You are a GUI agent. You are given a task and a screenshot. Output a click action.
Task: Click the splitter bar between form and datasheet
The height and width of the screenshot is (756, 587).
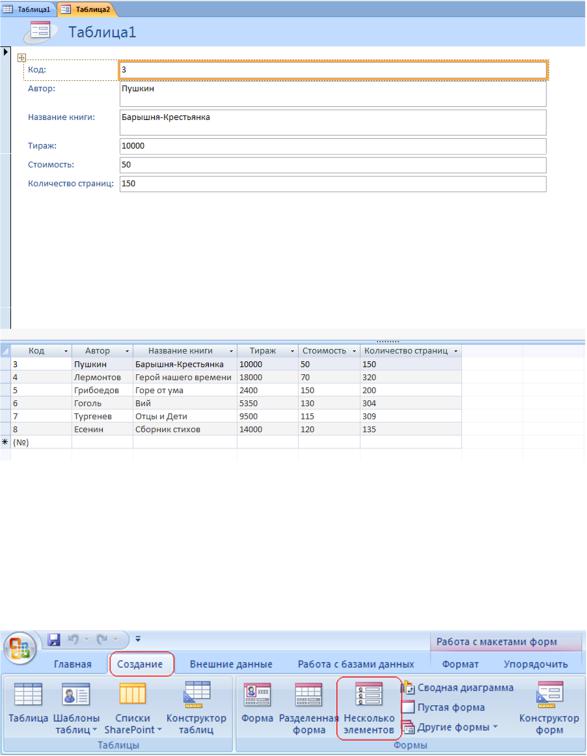(293, 341)
